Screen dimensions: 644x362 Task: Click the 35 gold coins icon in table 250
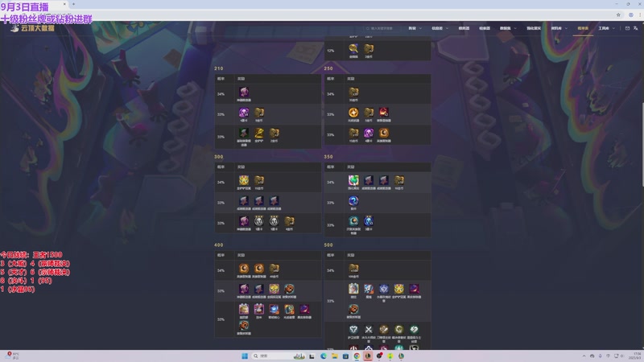click(x=353, y=92)
